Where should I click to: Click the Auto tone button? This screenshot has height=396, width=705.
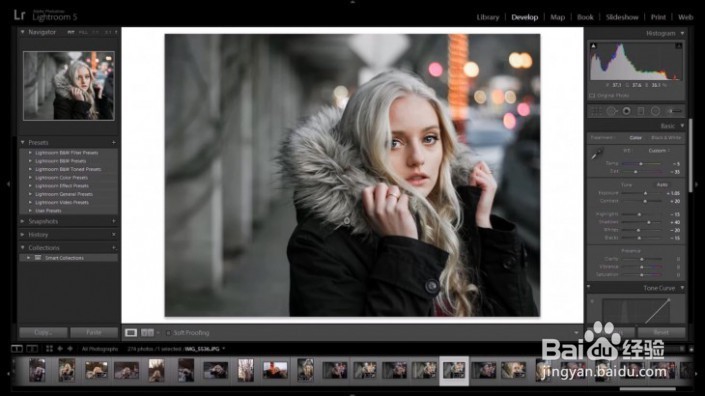[662, 185]
